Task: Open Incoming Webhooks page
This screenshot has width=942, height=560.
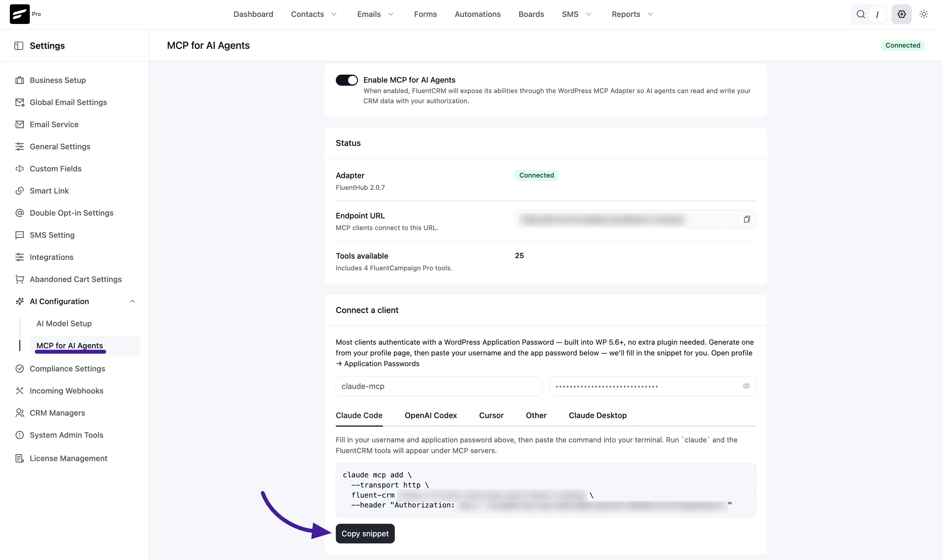Action: point(66,390)
